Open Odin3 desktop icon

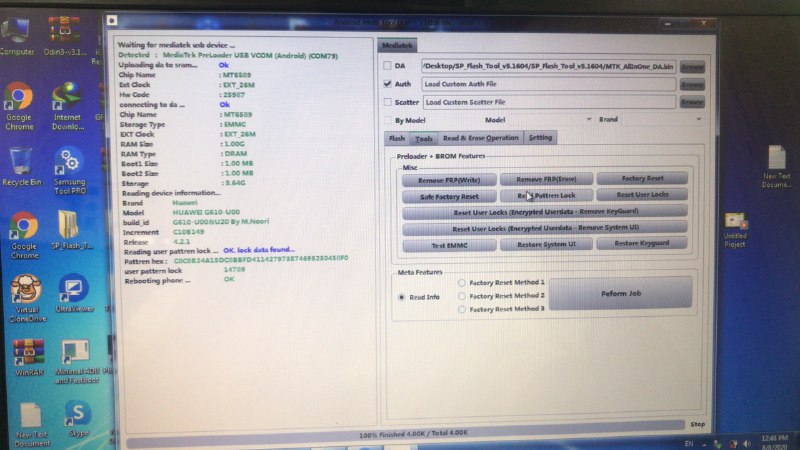[64, 35]
